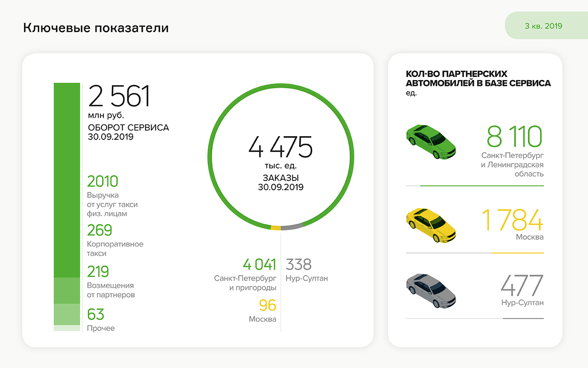Click the grey Nur-Sultan segment of the ring chart
Screen dimensions: 588x368
[292, 226]
